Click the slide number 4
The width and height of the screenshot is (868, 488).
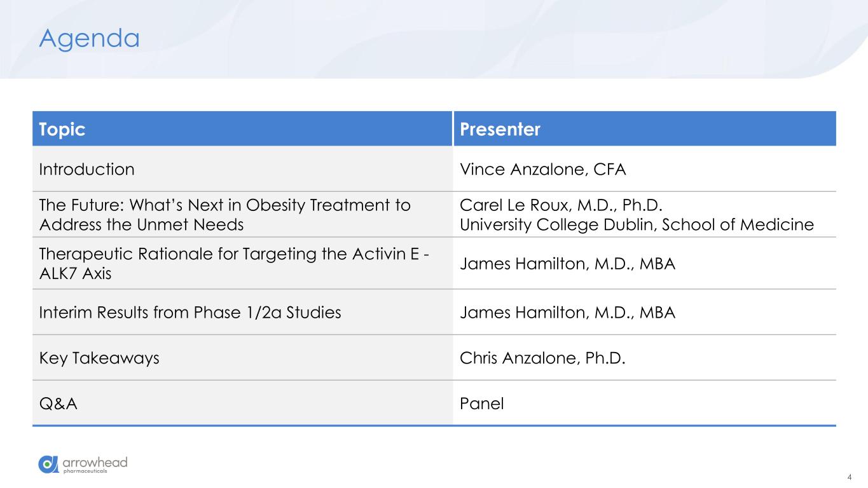850,477
